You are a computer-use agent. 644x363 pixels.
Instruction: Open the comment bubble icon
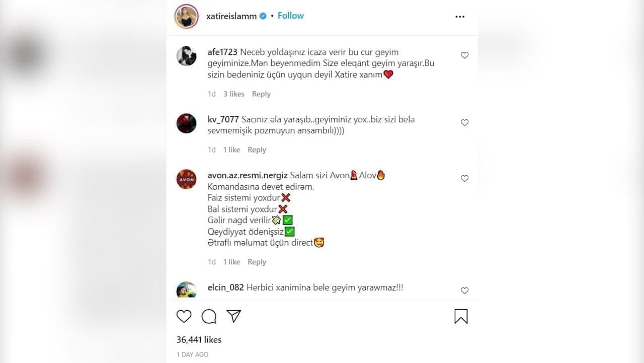(x=209, y=316)
